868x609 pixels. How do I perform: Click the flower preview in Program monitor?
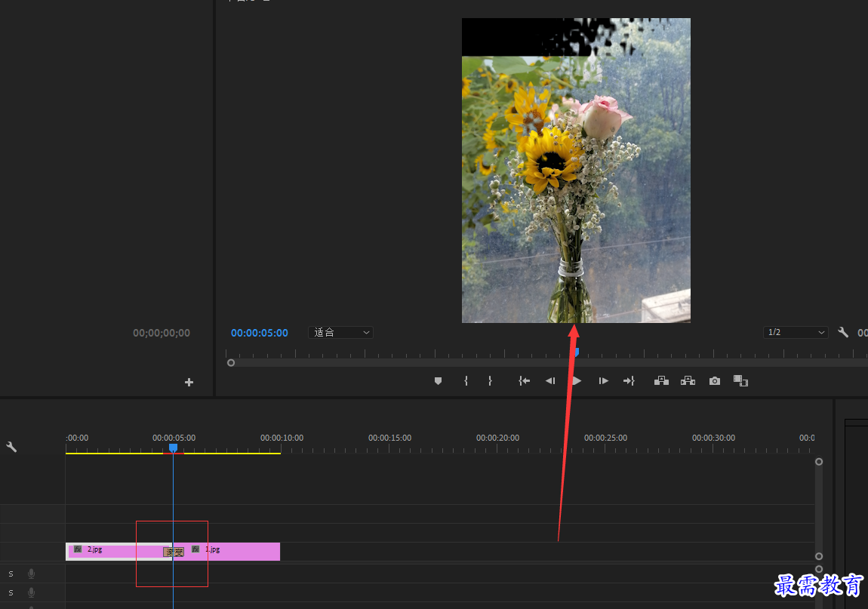576,171
